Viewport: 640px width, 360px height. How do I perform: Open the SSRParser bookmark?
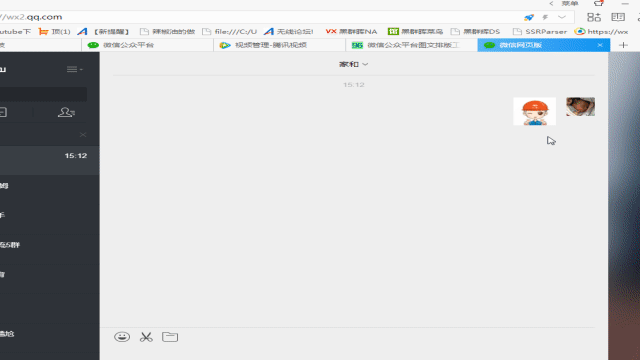[x=540, y=31]
